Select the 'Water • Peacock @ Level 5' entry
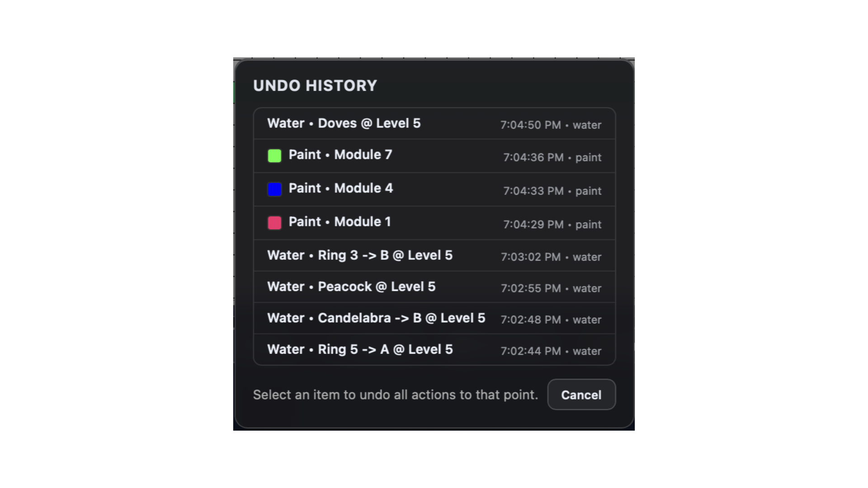 point(351,286)
